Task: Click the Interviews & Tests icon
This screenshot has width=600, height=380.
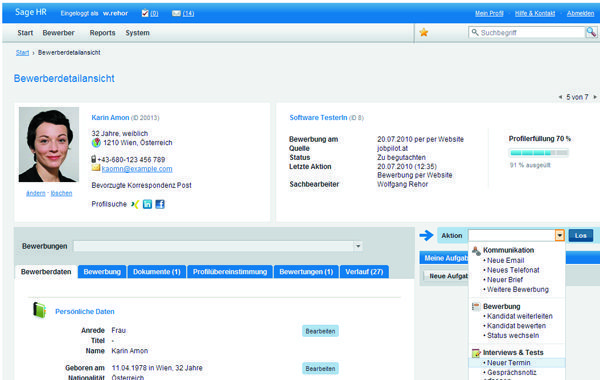Action: coord(476,353)
